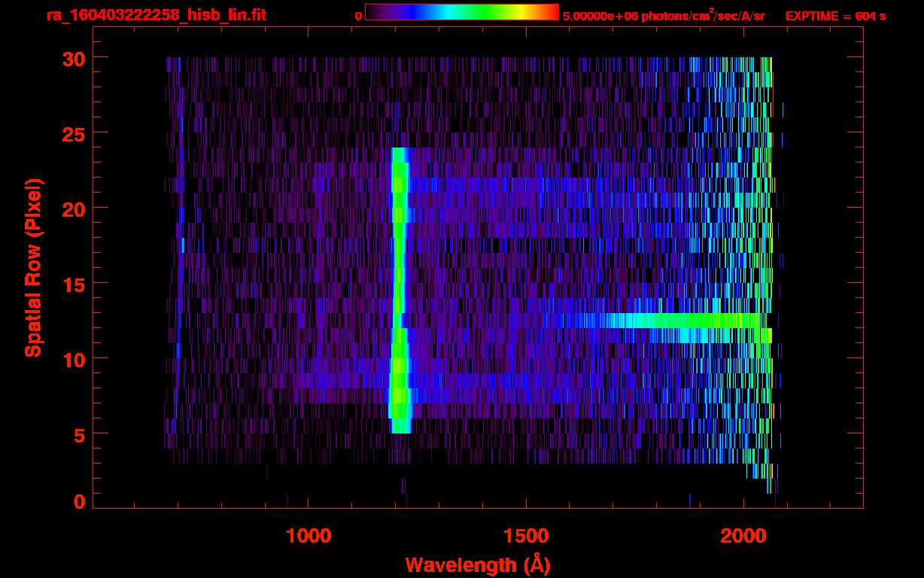
Task: Click the 5.00000e+06 photons/cm²/sec/Å/sr label
Action: point(664,15)
